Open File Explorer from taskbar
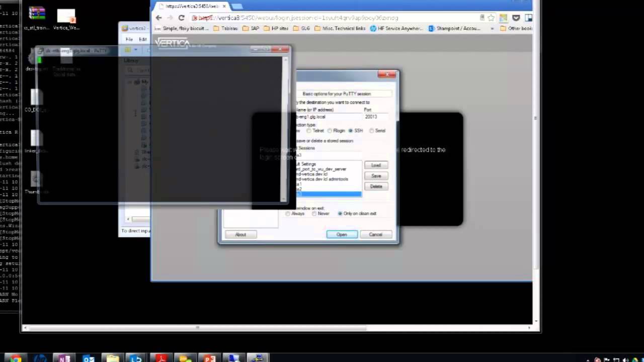644x362 pixels. pyautogui.click(x=112, y=359)
